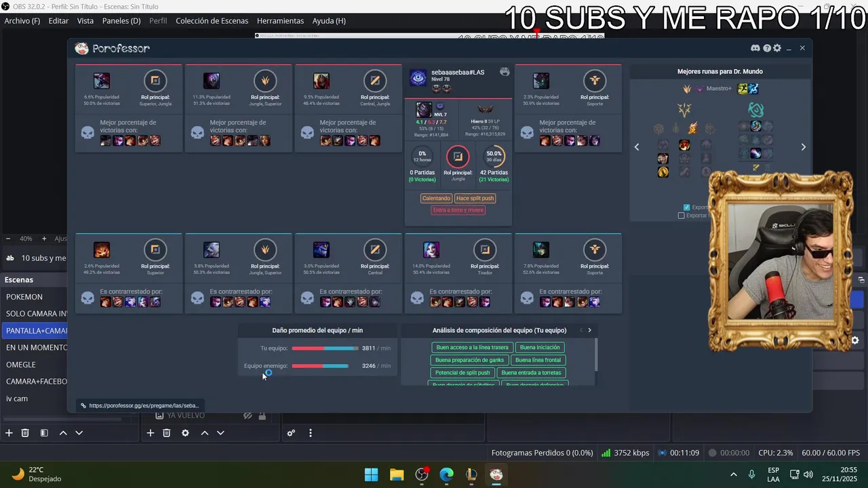
Task: Open the Windows Start menu
Action: click(371, 474)
